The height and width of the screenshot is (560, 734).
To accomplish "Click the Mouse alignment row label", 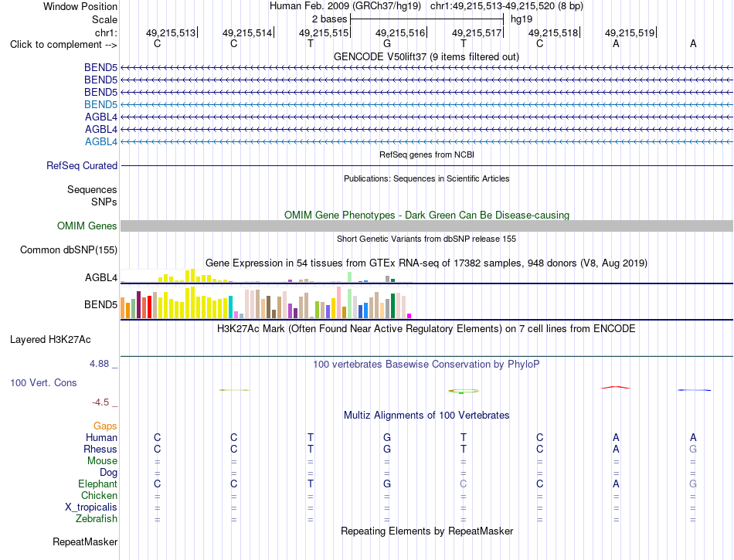I will 102,461.
